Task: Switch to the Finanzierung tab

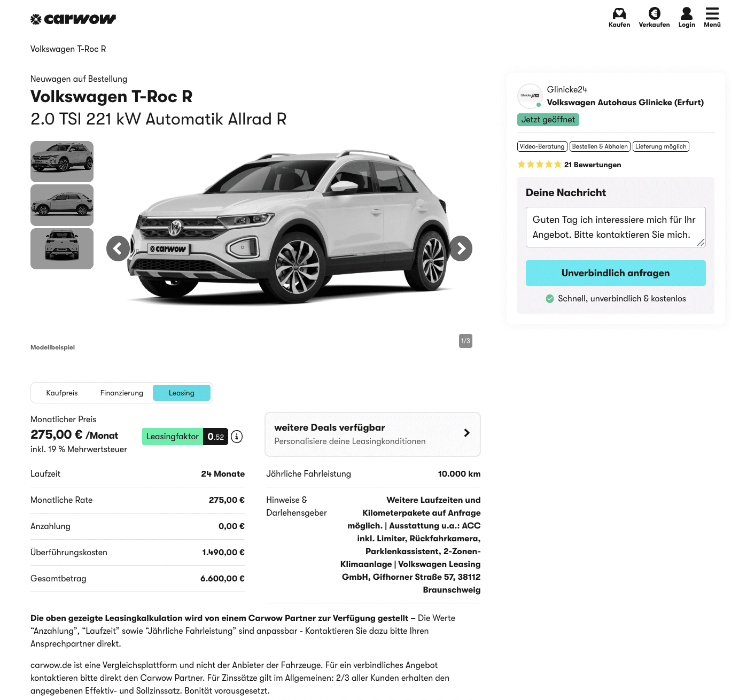Action: click(122, 393)
